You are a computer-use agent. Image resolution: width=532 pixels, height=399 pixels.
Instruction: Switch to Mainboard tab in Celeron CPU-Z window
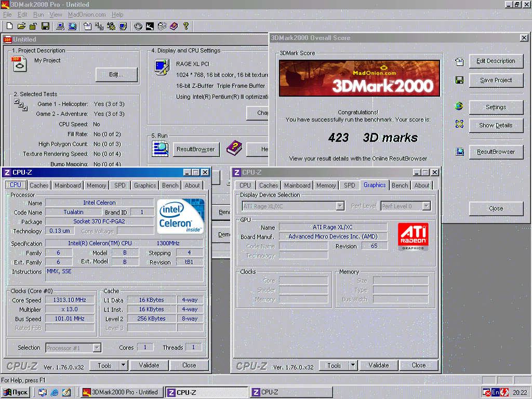(x=68, y=185)
